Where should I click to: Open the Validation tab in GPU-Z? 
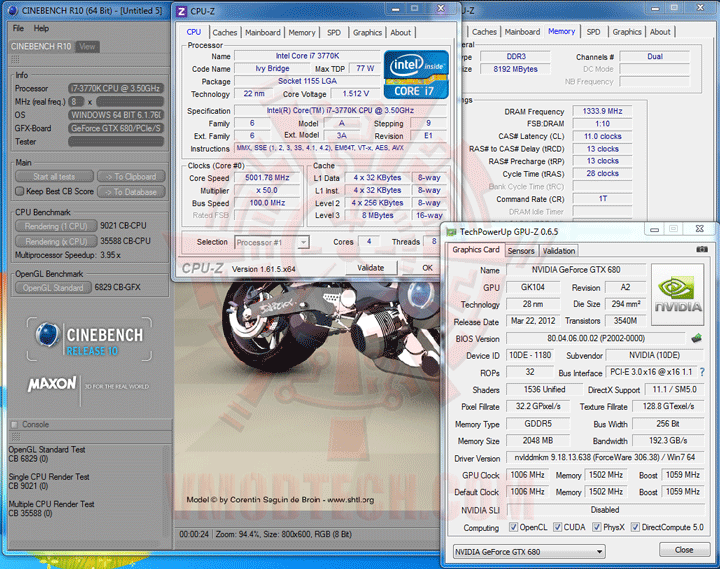558,251
